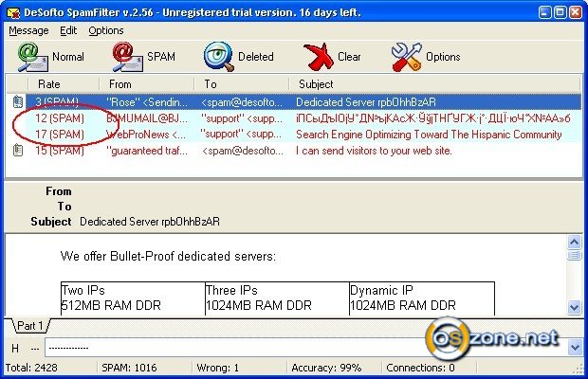Open the SPAM mail view icon

(x=127, y=57)
